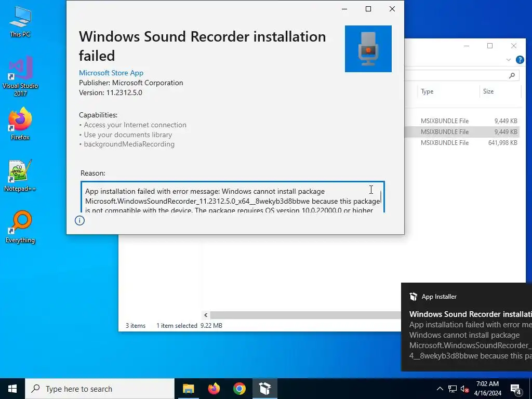The width and height of the screenshot is (532, 399).
Task: Maximize the background Explorer window
Action: tap(490, 46)
